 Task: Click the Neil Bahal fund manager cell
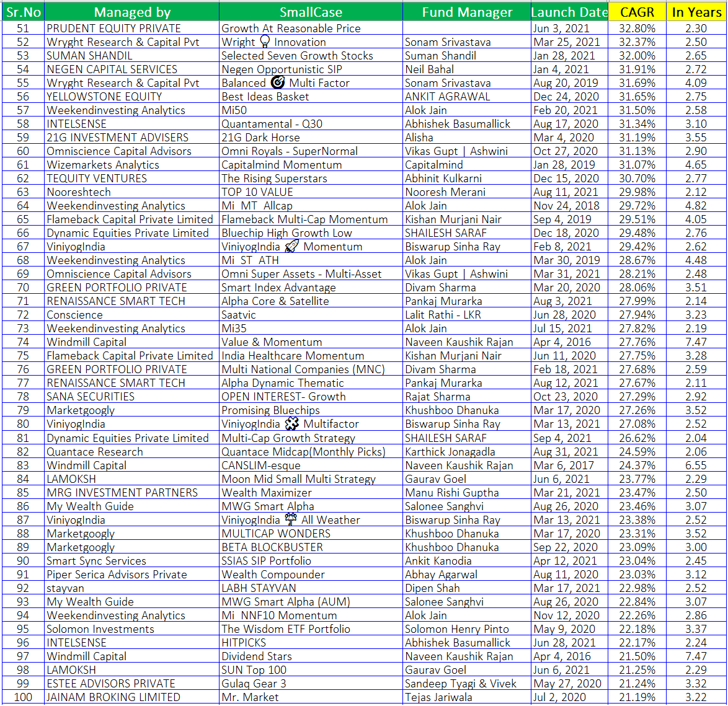(466, 69)
